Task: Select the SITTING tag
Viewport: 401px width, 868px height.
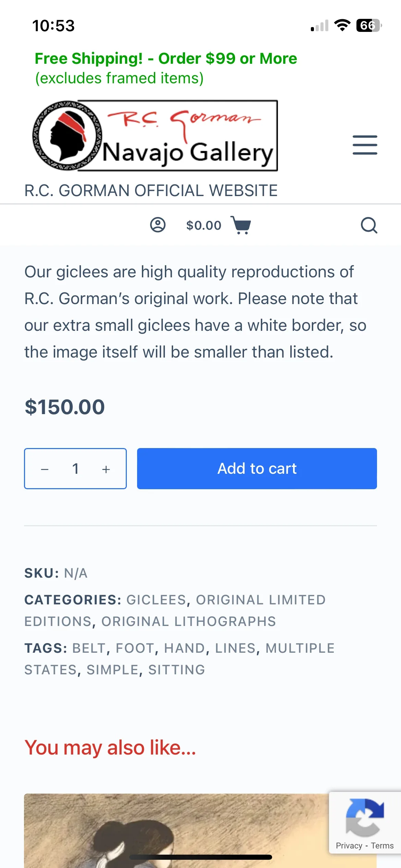Action: click(x=176, y=669)
